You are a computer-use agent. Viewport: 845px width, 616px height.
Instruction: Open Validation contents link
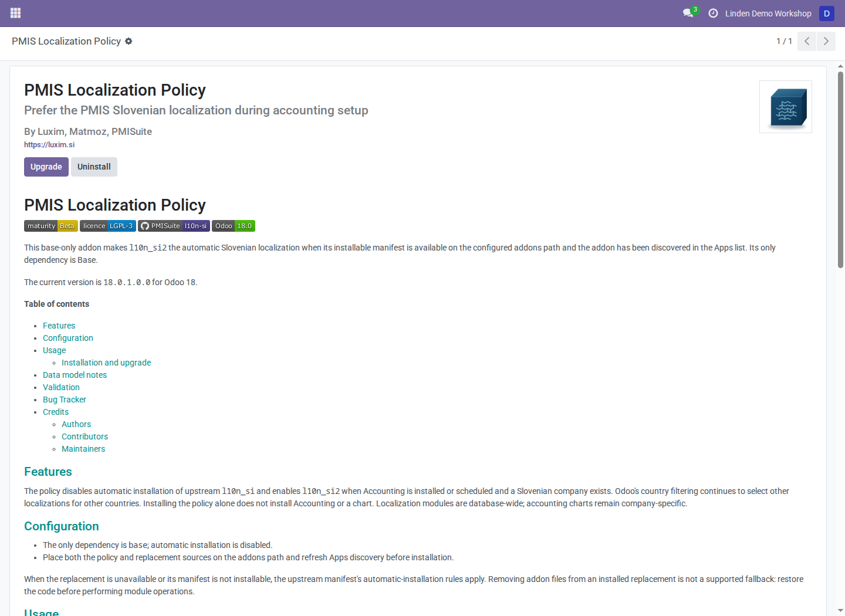coord(61,387)
